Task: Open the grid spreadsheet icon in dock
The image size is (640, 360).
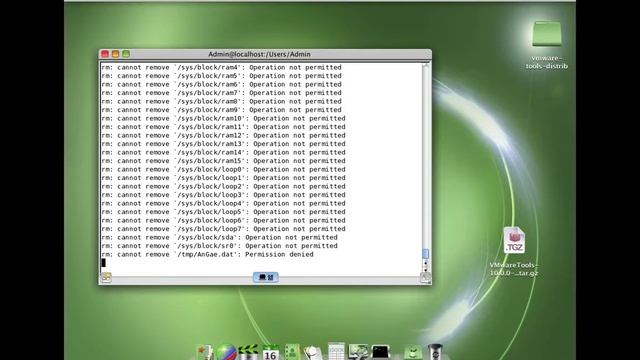Action: (x=336, y=351)
